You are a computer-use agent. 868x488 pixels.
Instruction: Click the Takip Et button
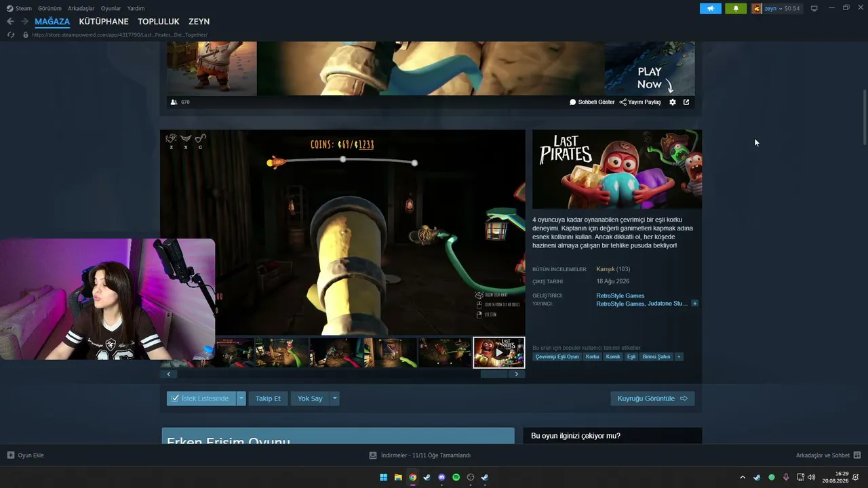(268, 399)
